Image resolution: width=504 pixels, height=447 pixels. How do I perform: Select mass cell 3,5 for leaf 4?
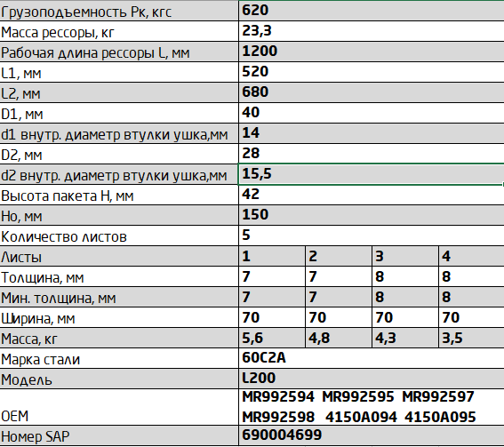pos(471,338)
